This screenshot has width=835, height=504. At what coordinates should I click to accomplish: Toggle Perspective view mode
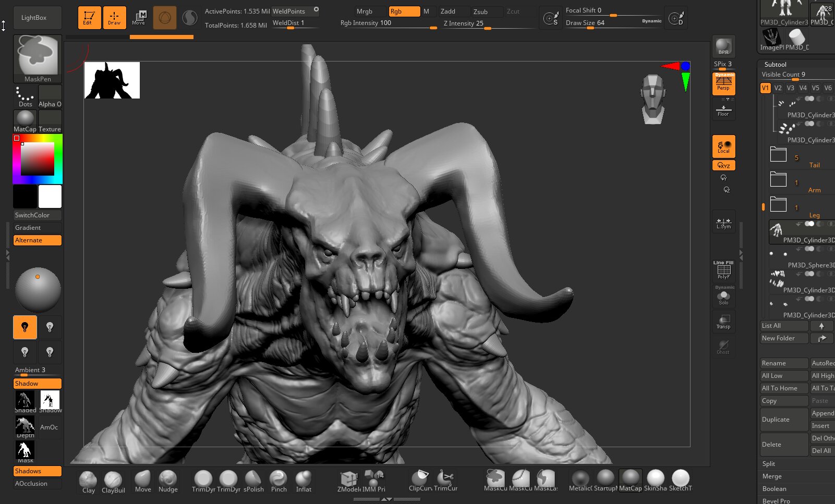[x=723, y=84]
